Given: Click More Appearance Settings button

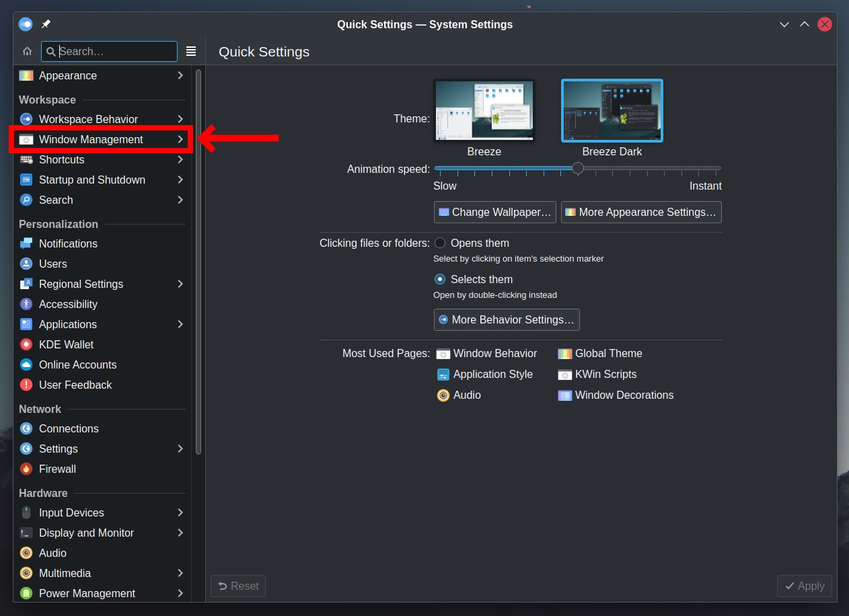Looking at the screenshot, I should coord(641,212).
